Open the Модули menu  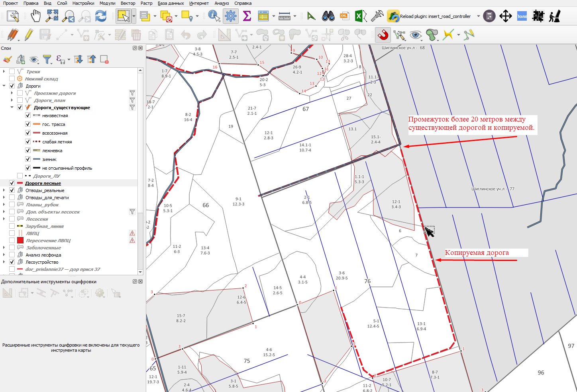pos(107,3)
